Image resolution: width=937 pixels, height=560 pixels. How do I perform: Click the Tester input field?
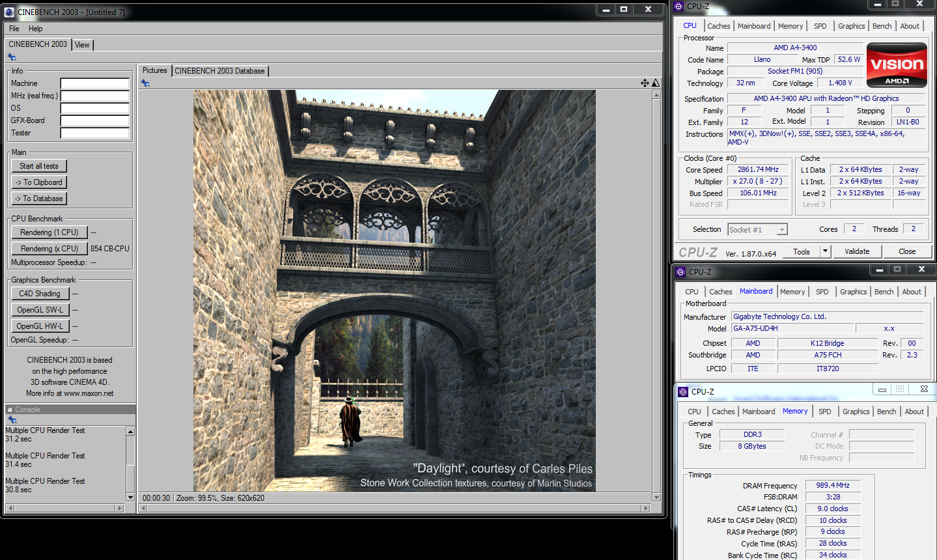pyautogui.click(x=95, y=133)
